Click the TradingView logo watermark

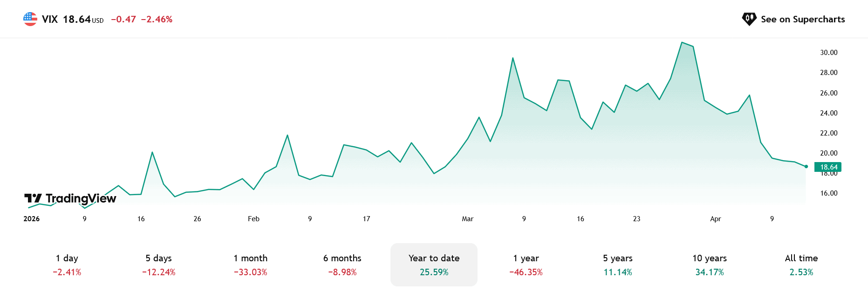70,199
